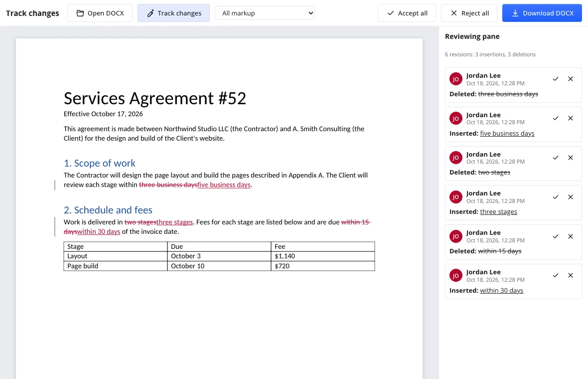The image size is (588, 379).
Task: Accept the 'three business days' deletion
Action: [556, 79]
